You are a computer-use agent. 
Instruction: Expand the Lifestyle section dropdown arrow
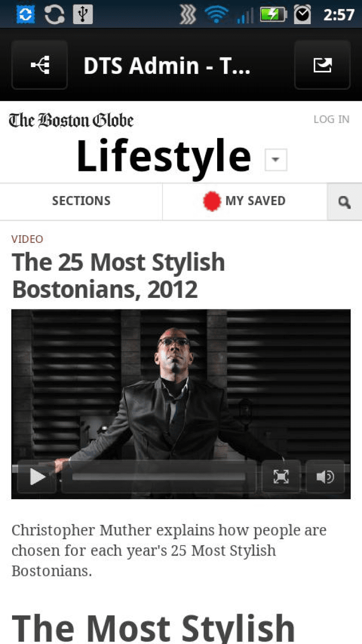point(276,160)
